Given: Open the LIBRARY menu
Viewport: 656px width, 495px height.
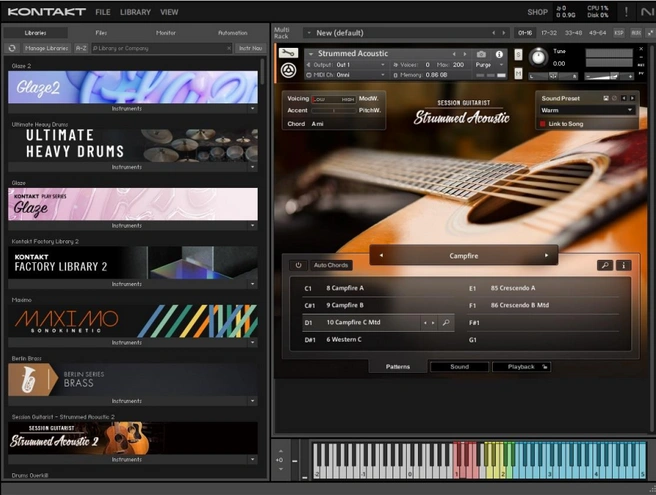Looking at the screenshot, I should pos(135,13).
